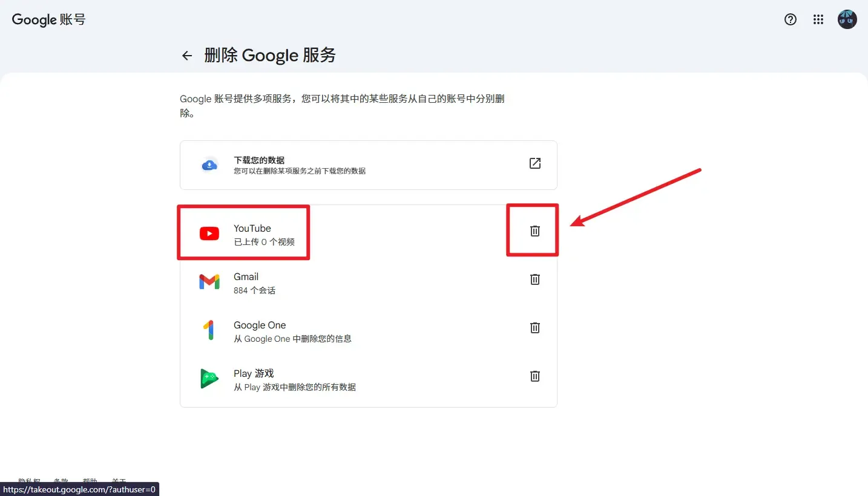This screenshot has width=868, height=496.
Task: Click the YouTube logo in the list
Action: (209, 233)
